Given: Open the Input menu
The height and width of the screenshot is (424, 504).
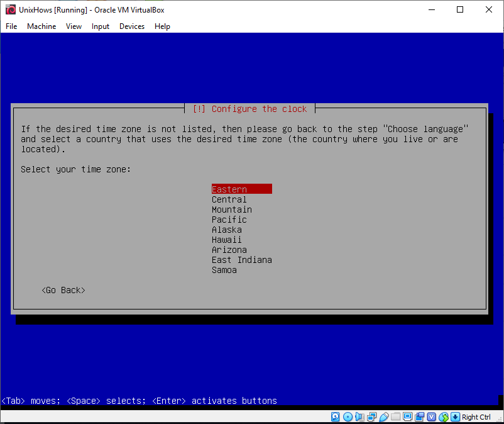Looking at the screenshot, I should [101, 26].
